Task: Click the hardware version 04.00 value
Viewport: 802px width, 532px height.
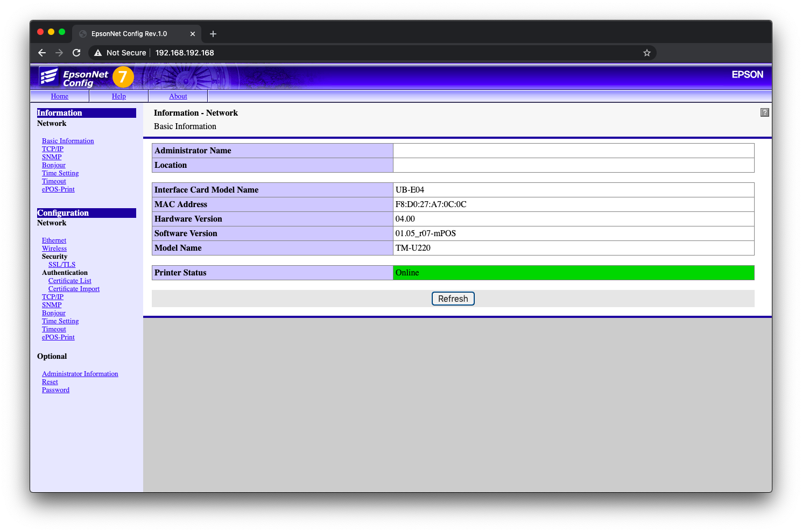Action: coord(405,219)
